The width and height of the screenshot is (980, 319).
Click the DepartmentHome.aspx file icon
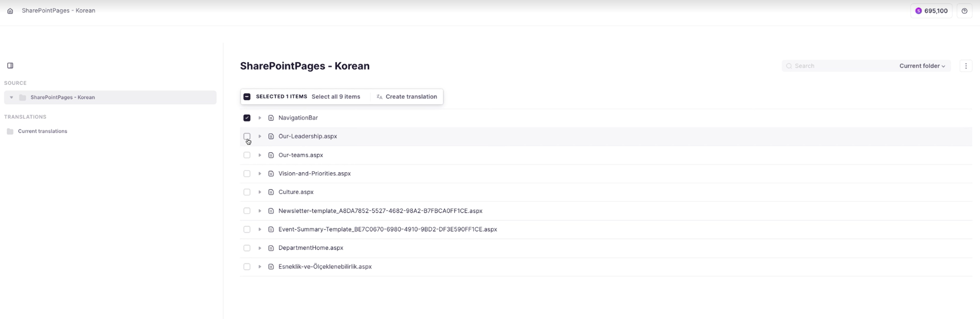coord(271,248)
